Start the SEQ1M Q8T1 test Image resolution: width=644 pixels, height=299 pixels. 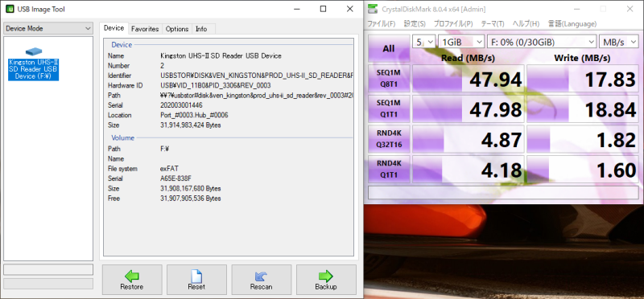pos(389,79)
